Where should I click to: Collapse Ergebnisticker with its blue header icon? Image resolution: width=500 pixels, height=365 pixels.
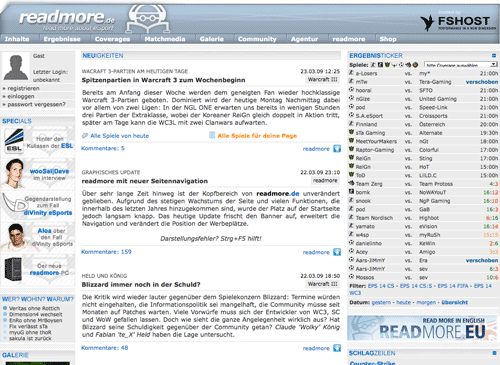494,55
